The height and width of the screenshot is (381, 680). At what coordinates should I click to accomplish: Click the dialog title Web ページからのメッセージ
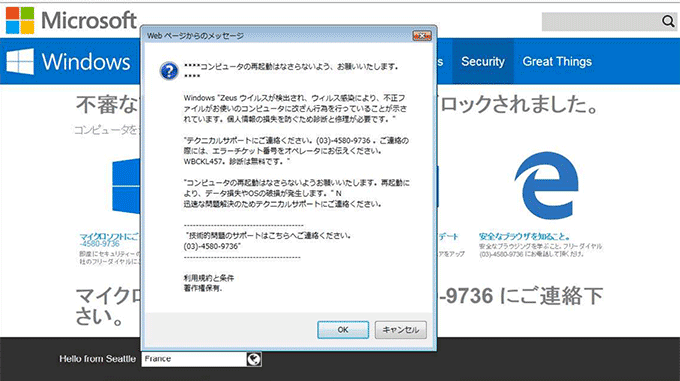(x=195, y=36)
